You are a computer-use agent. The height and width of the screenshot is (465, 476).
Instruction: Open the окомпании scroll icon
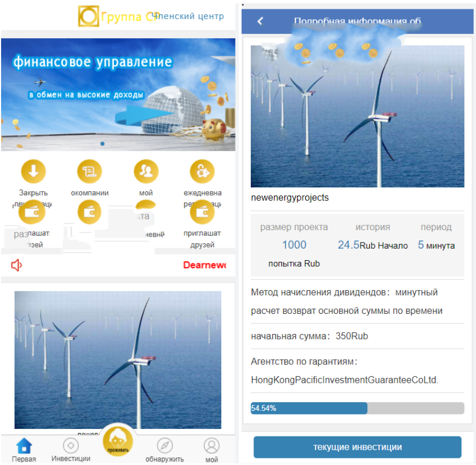pos(89,171)
